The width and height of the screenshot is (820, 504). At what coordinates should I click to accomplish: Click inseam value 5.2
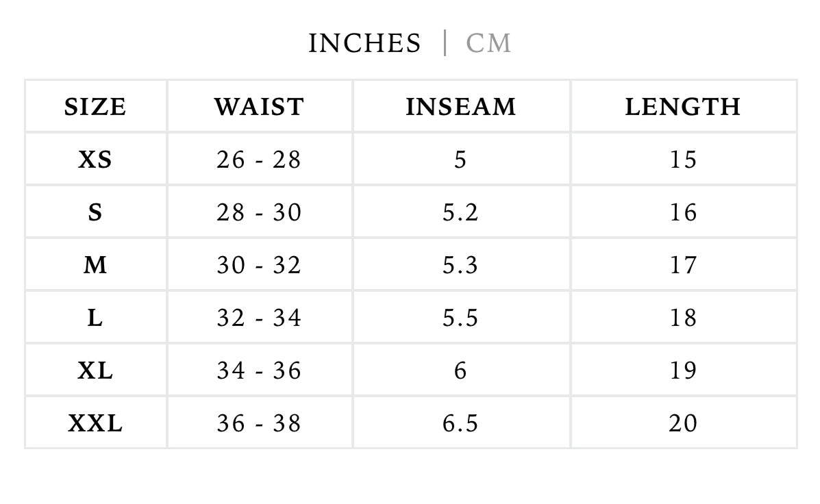[460, 212]
